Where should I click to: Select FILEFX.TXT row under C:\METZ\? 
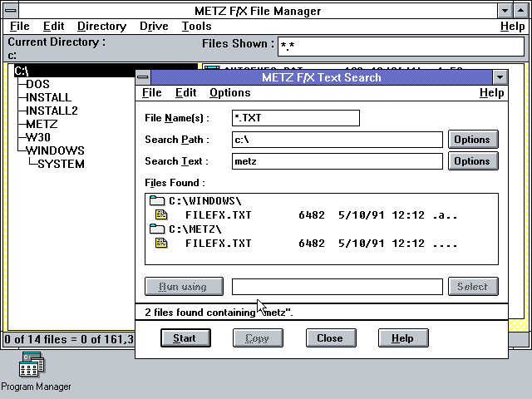tap(322, 244)
